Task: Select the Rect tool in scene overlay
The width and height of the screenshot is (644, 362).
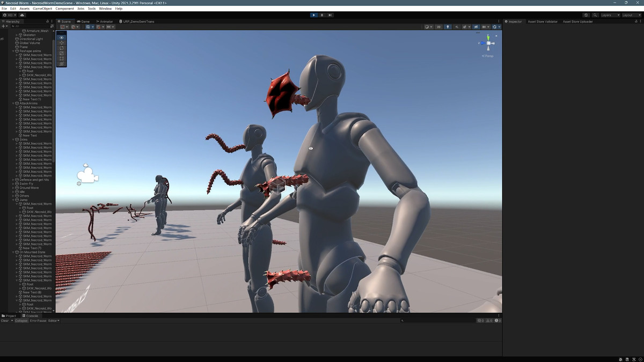Action: click(x=62, y=58)
